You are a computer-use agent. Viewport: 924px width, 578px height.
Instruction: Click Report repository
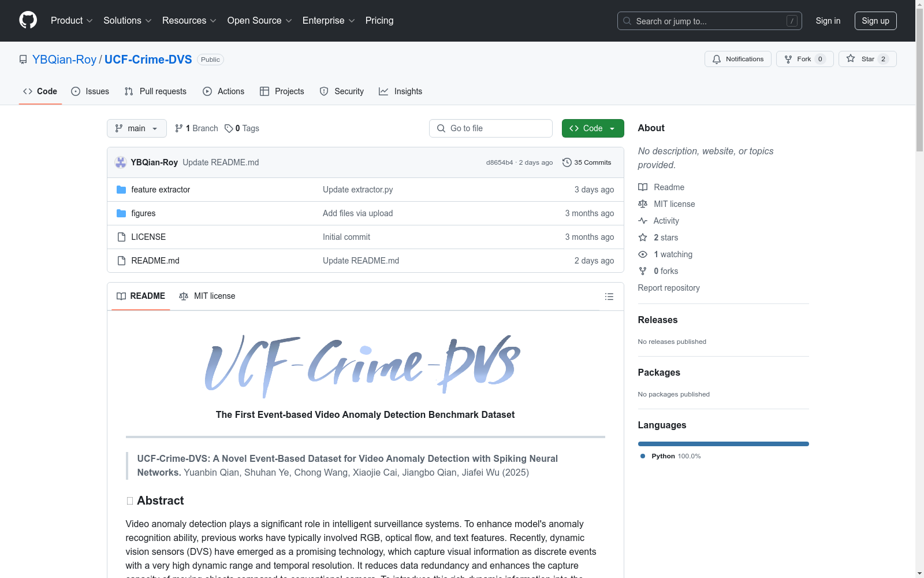pyautogui.click(x=669, y=288)
